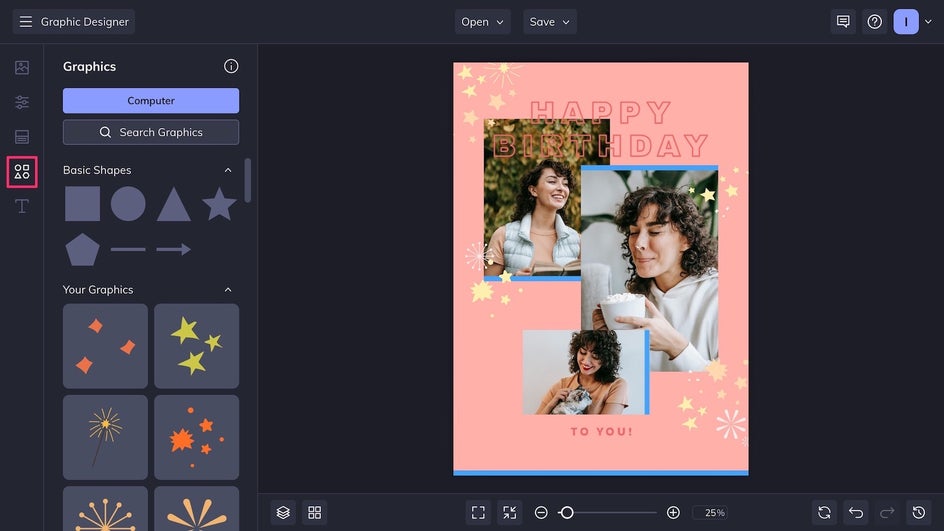Add an arrow line shape

click(173, 249)
